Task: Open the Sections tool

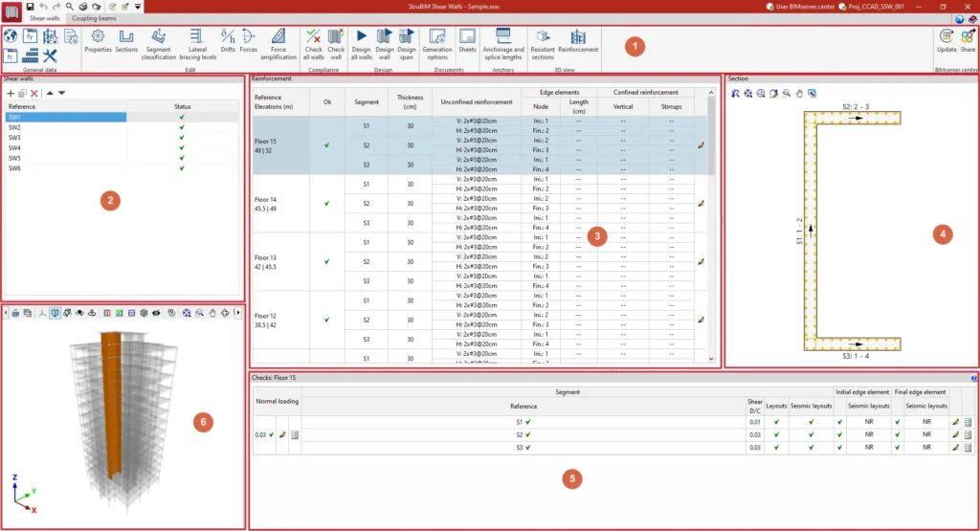Action: [126, 41]
